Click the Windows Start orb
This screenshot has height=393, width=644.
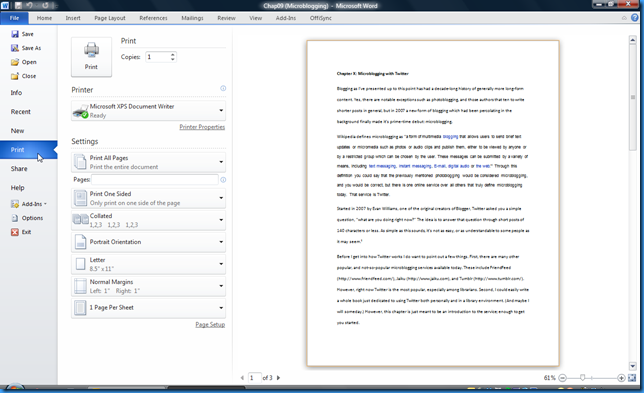(15, 388)
